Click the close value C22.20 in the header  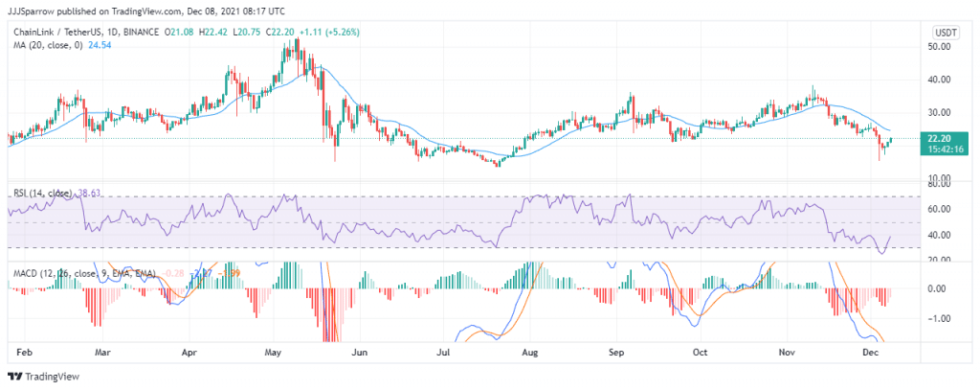pos(280,32)
